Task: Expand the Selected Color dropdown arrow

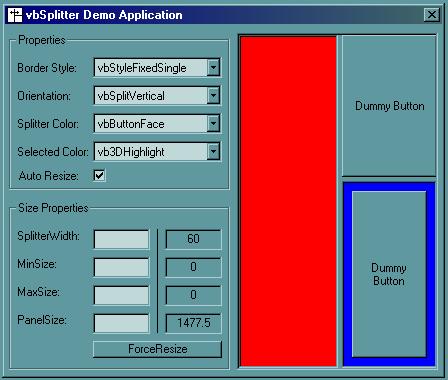Action: coord(213,152)
